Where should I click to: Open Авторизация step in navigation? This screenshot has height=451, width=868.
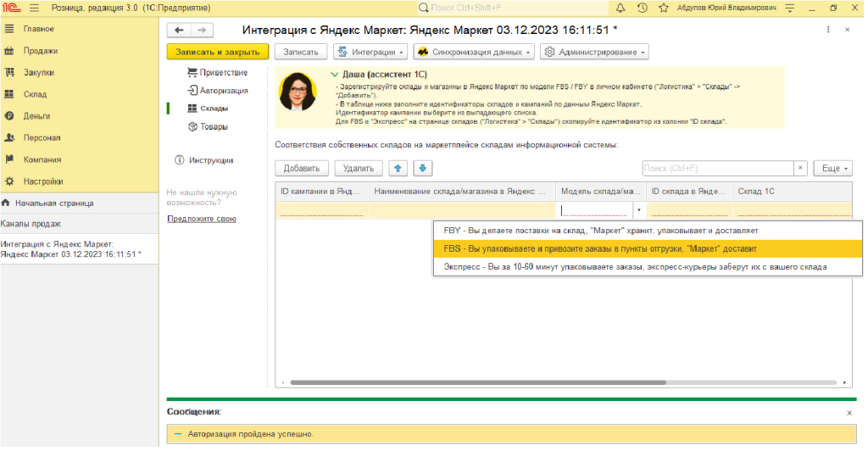(x=217, y=90)
